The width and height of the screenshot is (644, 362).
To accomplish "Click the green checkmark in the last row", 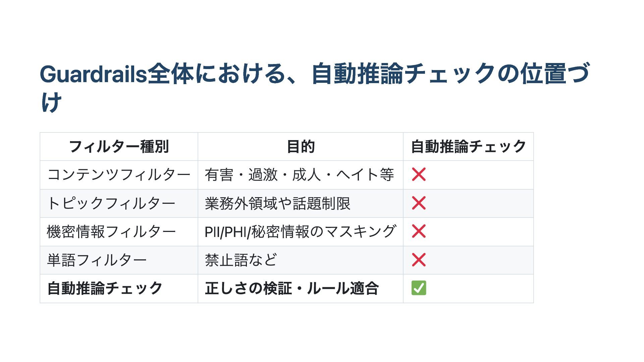I will click(419, 288).
